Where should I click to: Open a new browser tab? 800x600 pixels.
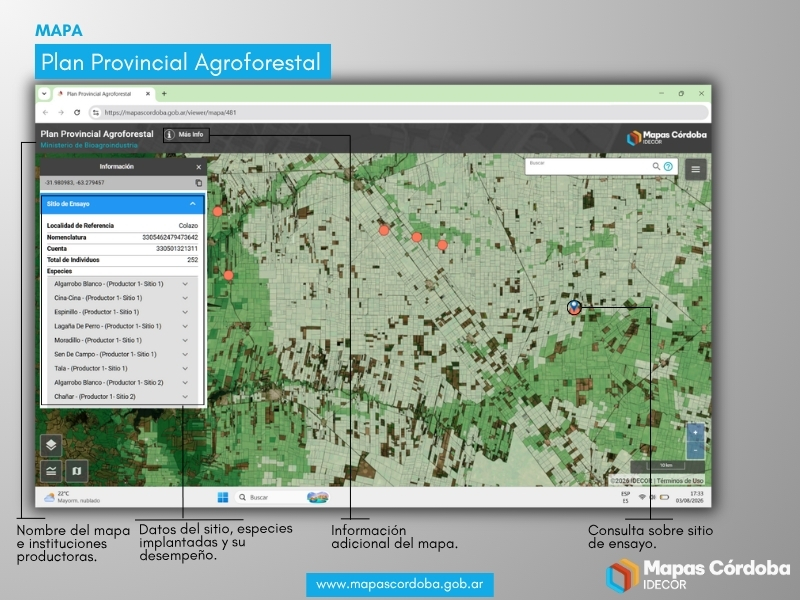(164, 94)
